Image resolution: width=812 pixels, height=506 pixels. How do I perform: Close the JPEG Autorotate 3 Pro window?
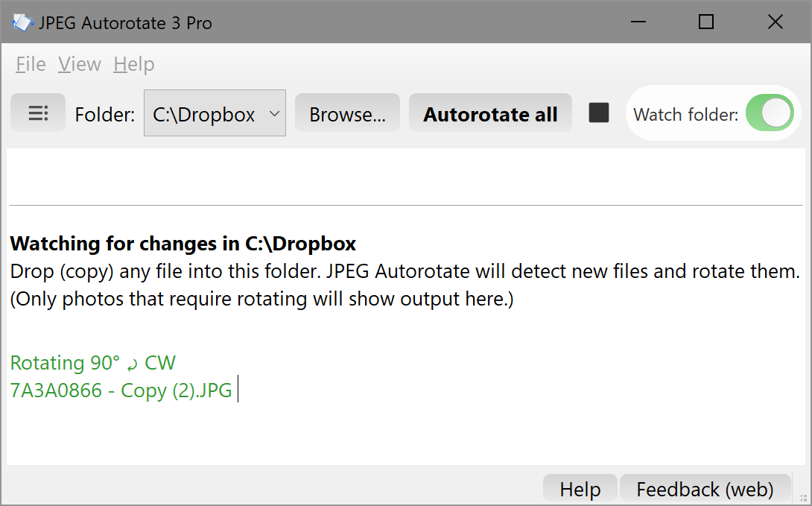click(x=775, y=22)
